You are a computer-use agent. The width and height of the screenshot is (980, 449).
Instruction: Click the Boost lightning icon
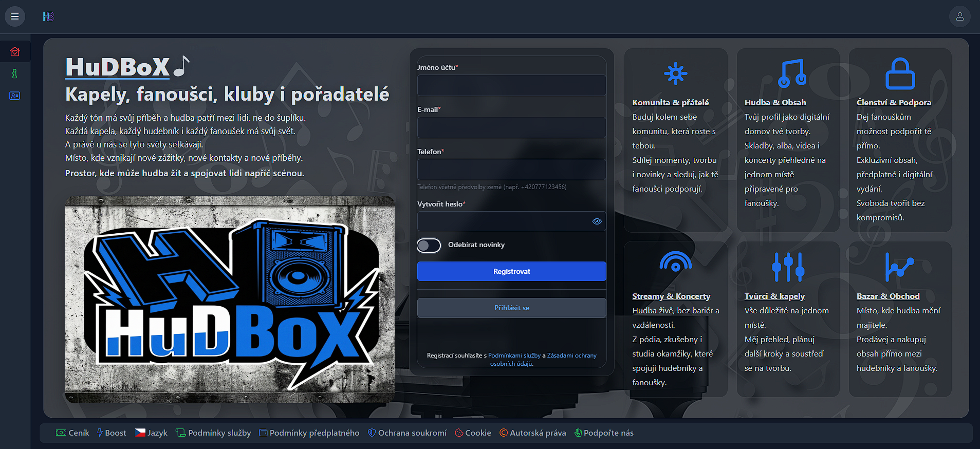pos(100,433)
